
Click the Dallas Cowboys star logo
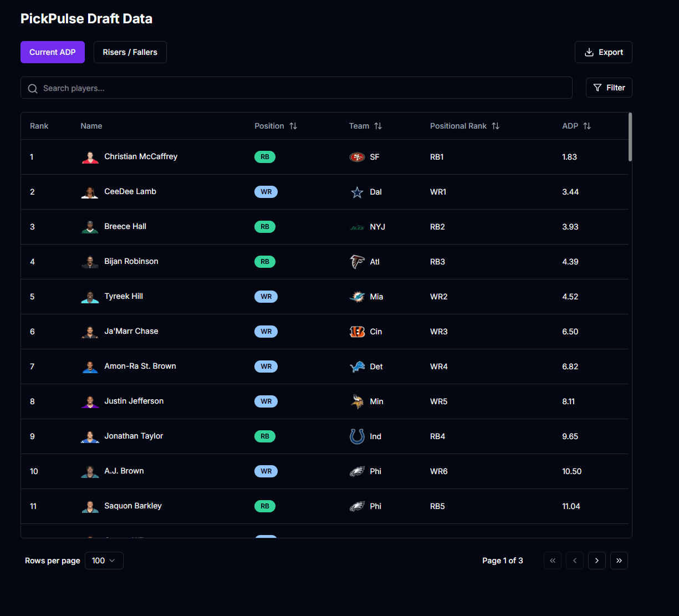point(357,192)
